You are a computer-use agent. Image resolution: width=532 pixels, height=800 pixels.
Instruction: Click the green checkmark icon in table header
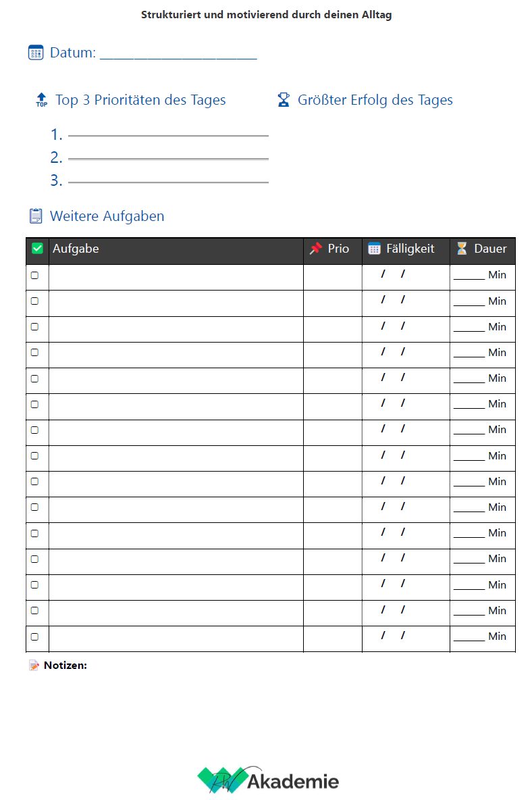pos(38,249)
